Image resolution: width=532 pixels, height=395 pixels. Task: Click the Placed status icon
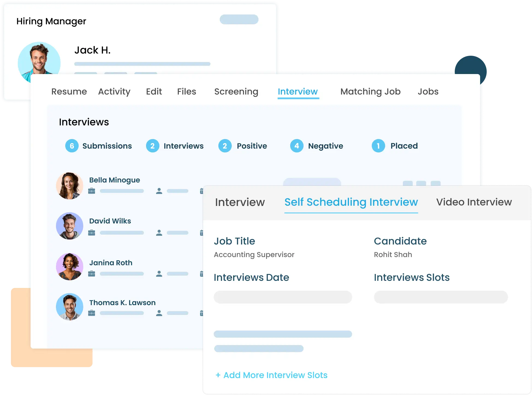[x=379, y=146]
